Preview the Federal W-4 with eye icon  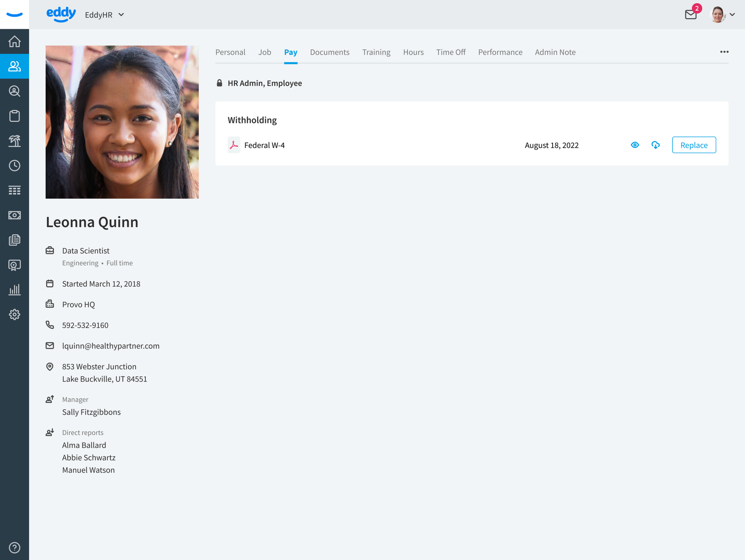point(635,145)
